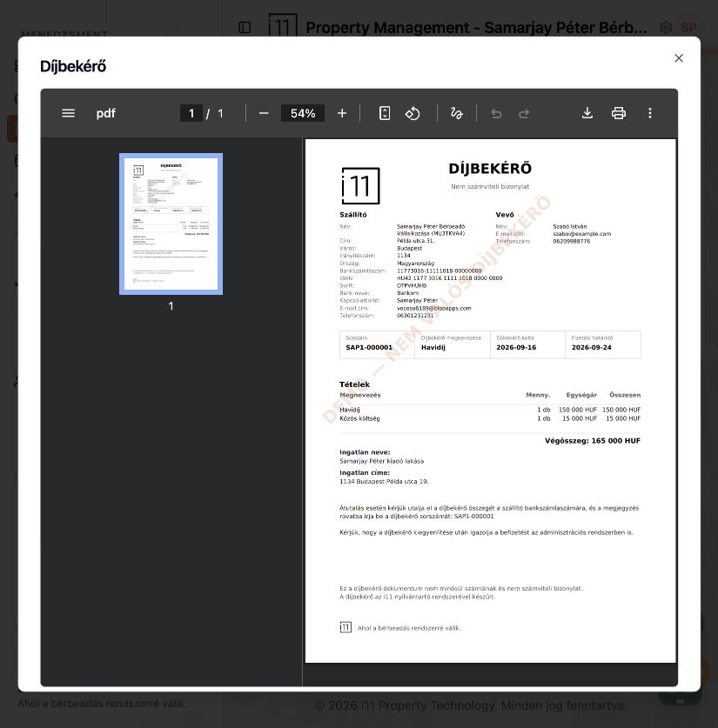718x728 pixels.
Task: Open the PDF viewer more actions menu
Action: click(x=650, y=113)
